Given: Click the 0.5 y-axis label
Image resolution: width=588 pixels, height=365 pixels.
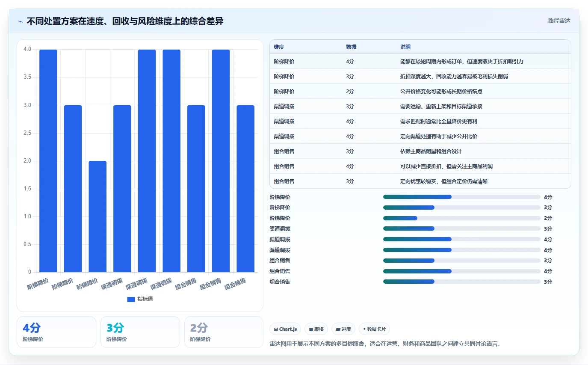Looking at the screenshot, I should point(27,244).
